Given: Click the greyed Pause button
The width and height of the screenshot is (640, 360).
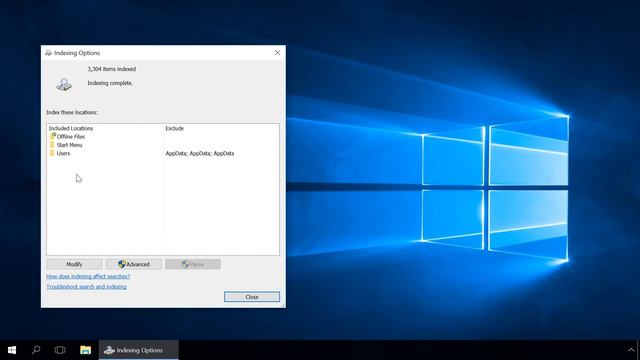Looking at the screenshot, I should (193, 264).
